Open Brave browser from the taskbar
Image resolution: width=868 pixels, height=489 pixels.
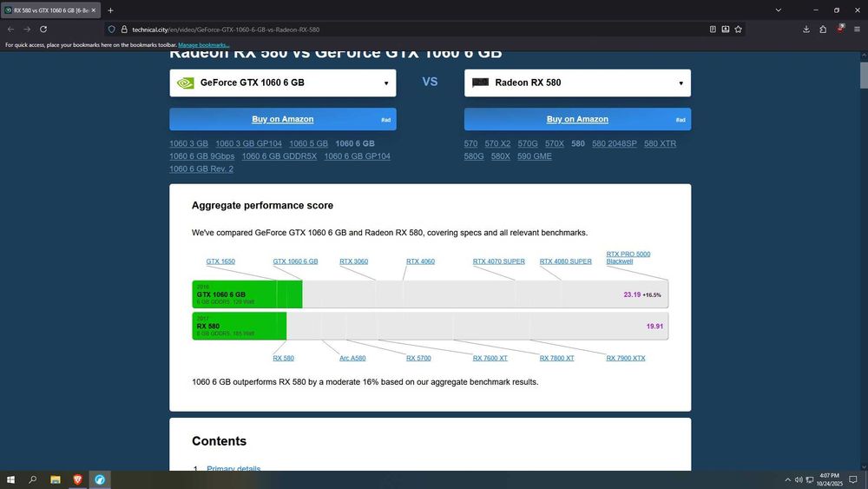pos(77,479)
